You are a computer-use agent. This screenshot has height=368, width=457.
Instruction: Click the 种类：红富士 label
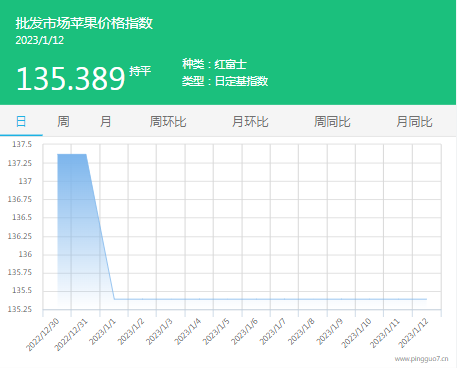point(214,64)
